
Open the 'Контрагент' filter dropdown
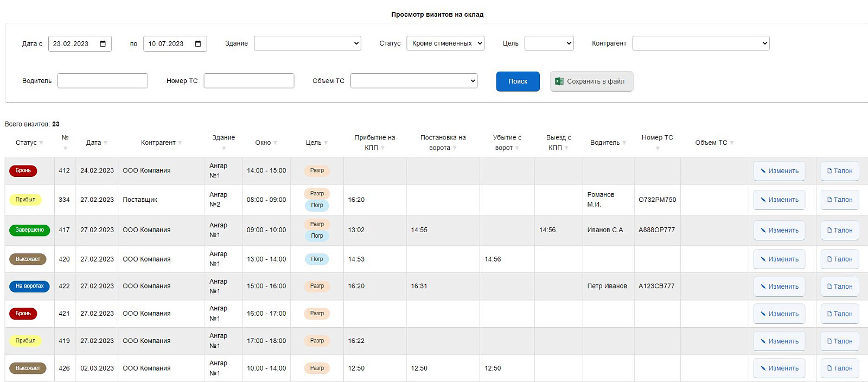tap(701, 43)
